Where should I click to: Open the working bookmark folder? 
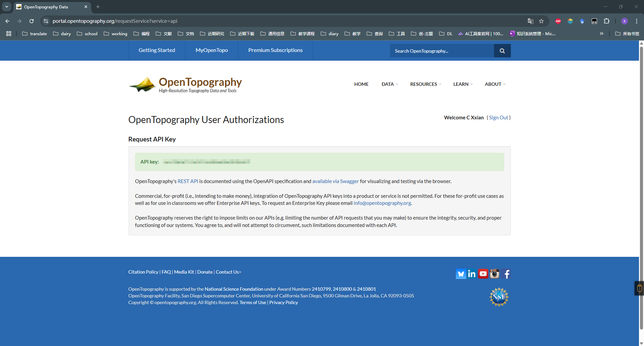(115, 34)
